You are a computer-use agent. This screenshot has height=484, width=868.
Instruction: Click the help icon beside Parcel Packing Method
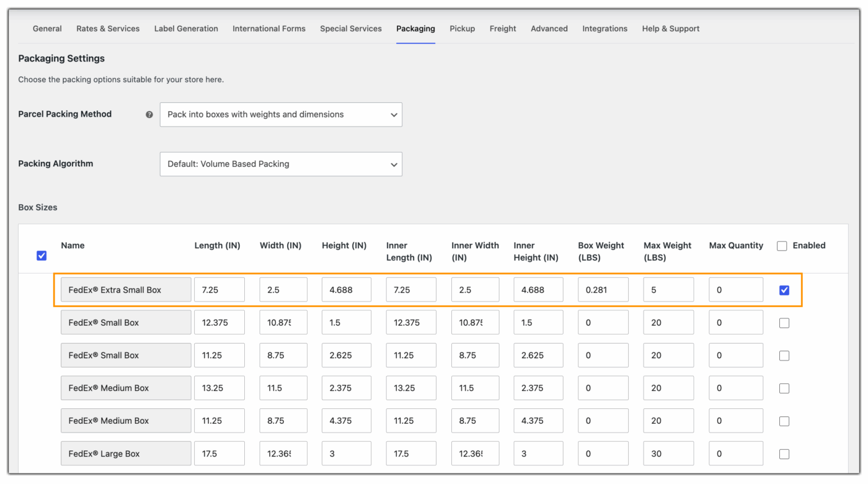(149, 115)
